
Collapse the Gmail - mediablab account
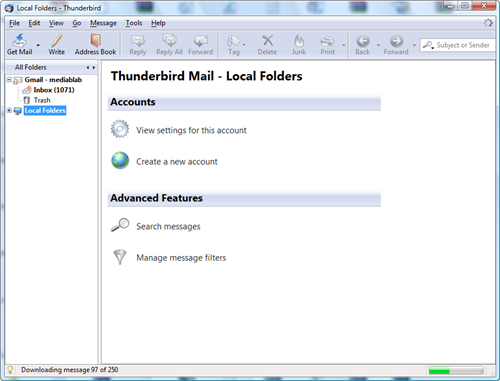coord(9,80)
